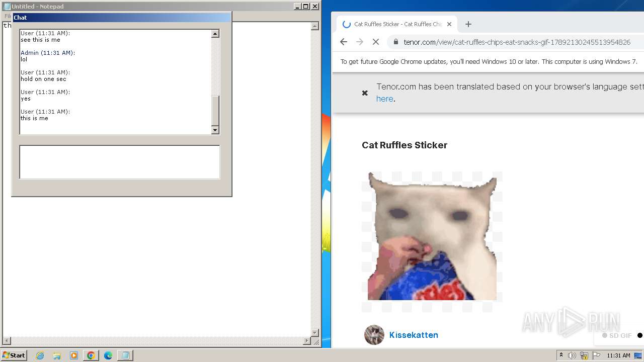
Task: Open a new Chrome tab
Action: click(468, 24)
